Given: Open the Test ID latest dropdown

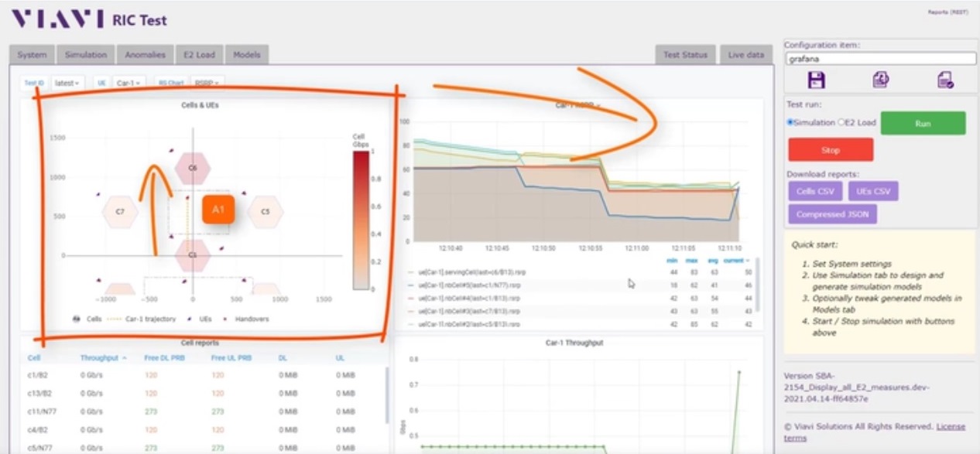Looking at the screenshot, I should [68, 82].
